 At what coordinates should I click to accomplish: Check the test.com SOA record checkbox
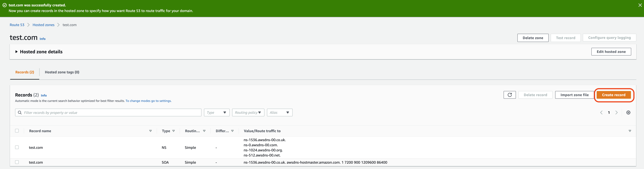coord(17,162)
